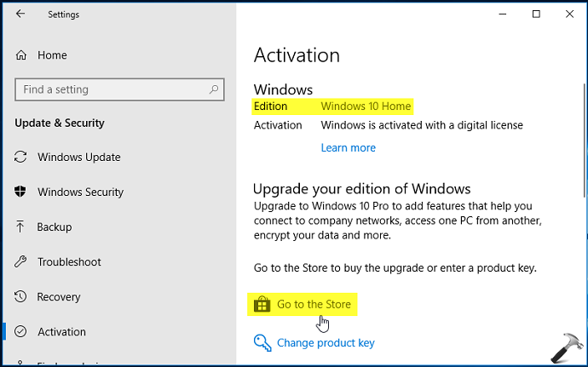Click inside the Find a setting field
The height and width of the screenshot is (367, 588).
click(x=119, y=89)
